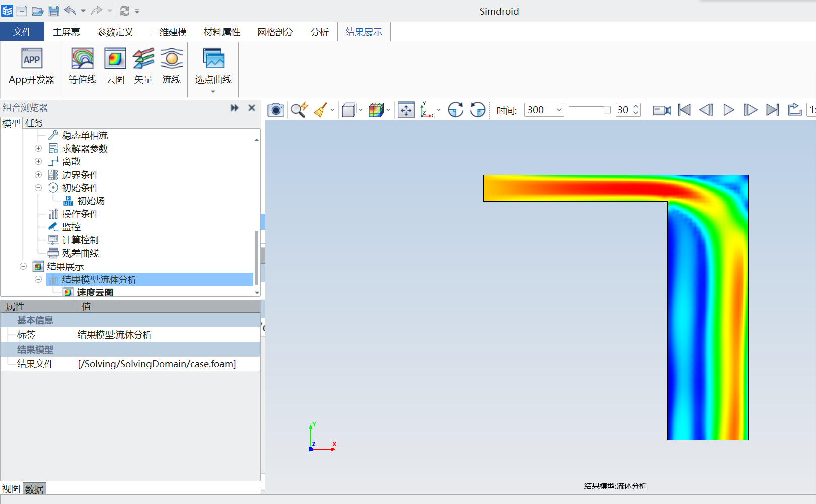The height and width of the screenshot is (504, 816).
Task: Step forward one frame
Action: 750,110
